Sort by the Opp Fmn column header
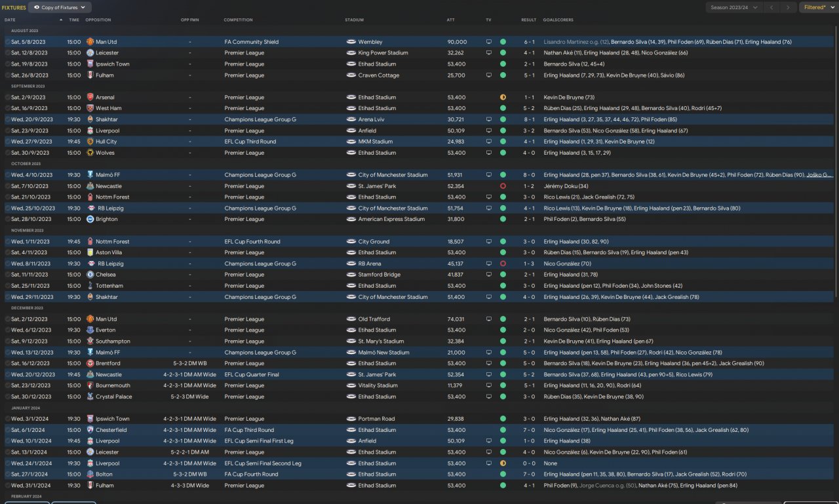 189,20
